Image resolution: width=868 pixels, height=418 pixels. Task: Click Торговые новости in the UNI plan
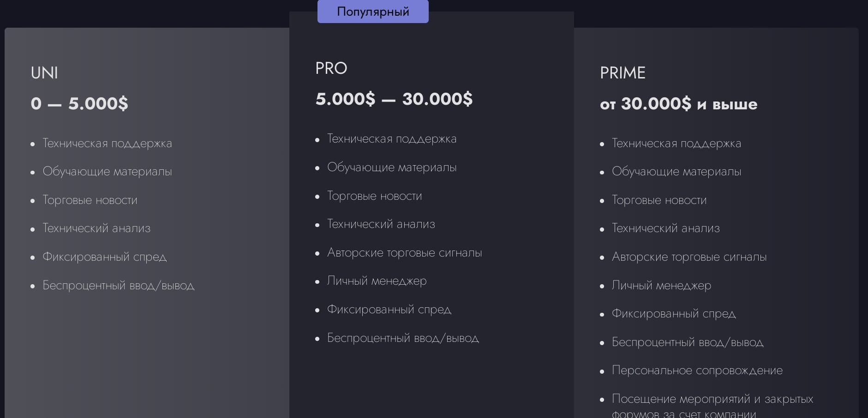[x=90, y=200]
